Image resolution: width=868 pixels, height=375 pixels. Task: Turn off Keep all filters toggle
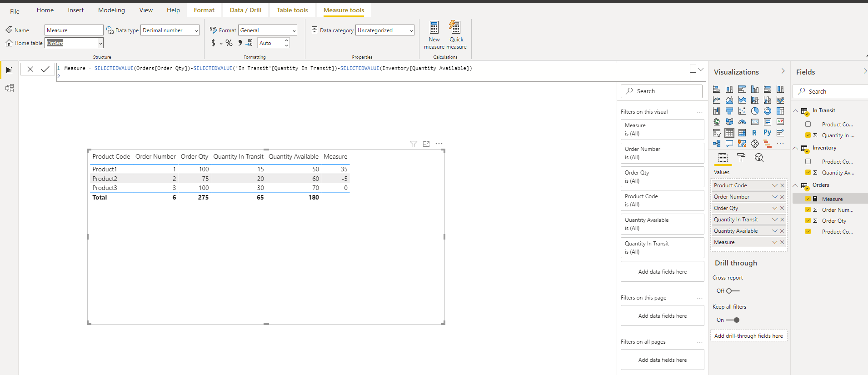point(733,320)
